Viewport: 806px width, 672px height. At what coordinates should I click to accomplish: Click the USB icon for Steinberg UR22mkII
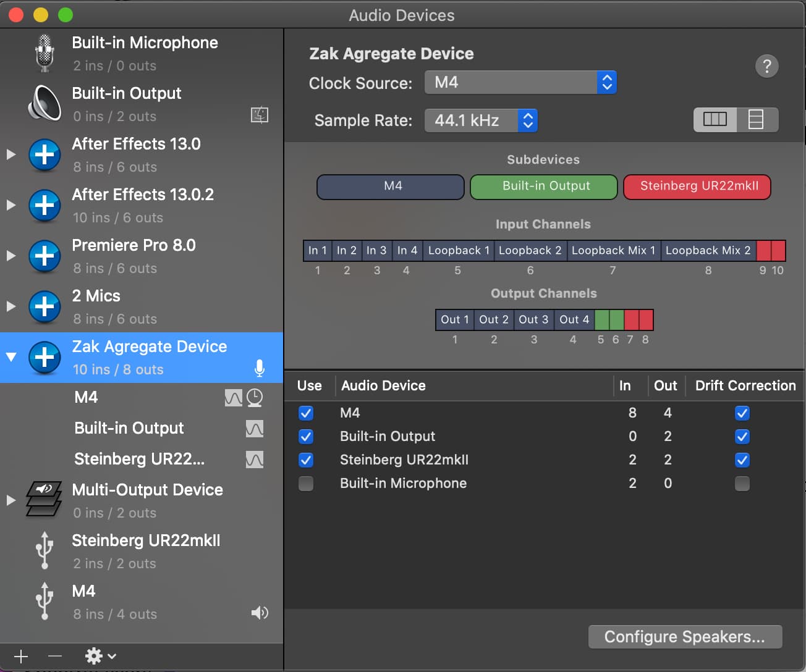click(x=44, y=550)
